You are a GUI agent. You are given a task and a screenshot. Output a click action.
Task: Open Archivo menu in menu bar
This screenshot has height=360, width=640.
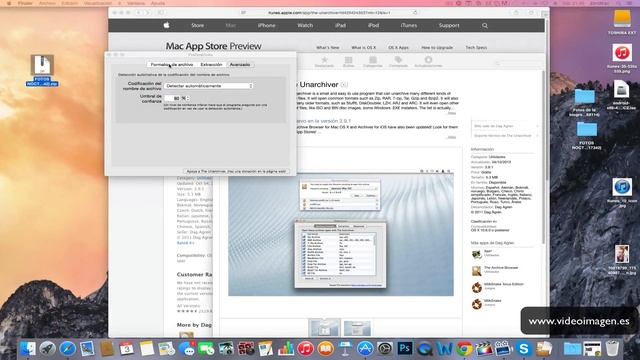coord(48,3)
